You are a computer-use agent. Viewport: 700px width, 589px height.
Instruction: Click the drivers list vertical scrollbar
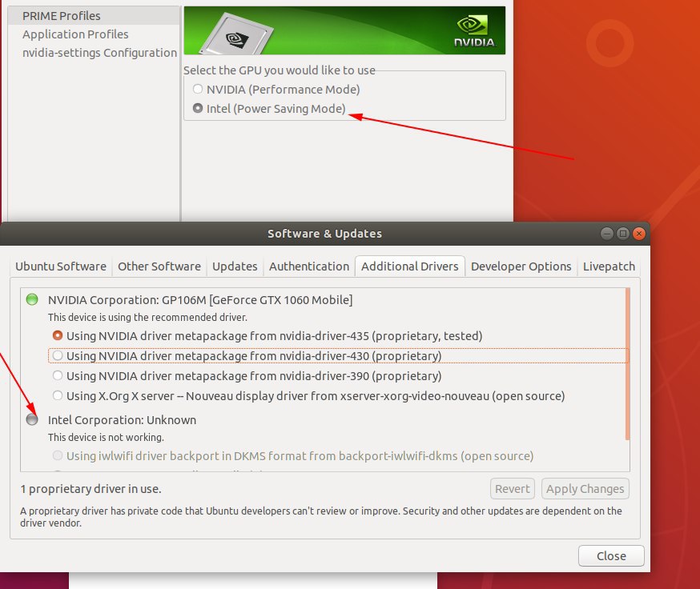coord(627,363)
